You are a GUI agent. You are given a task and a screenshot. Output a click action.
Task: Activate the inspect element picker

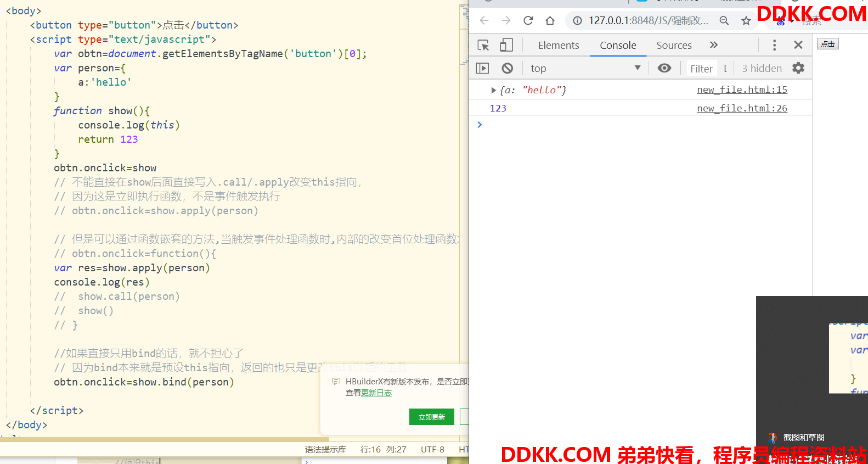coord(483,45)
